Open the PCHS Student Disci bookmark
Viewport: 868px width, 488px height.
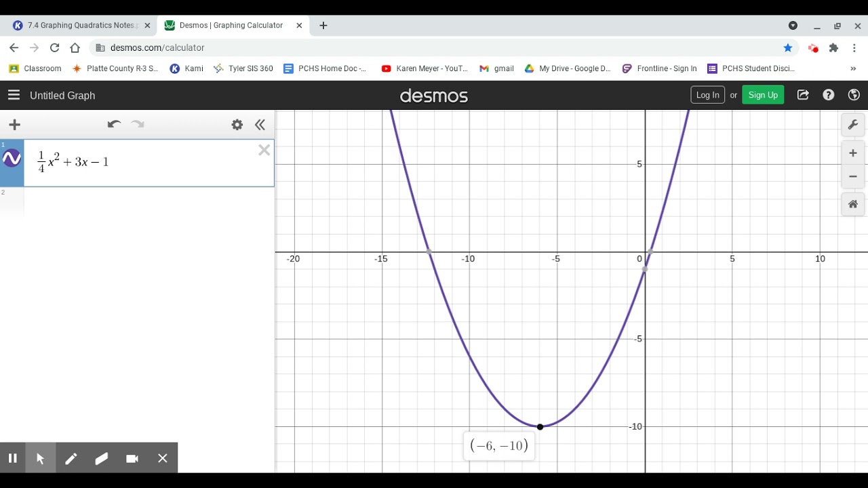click(751, 68)
